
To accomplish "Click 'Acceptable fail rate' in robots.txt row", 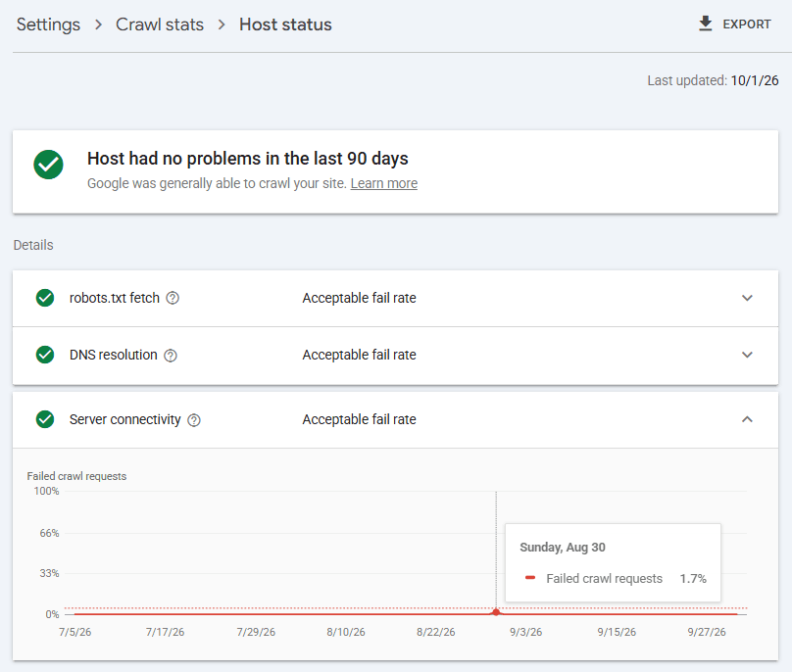I will (x=359, y=298).
